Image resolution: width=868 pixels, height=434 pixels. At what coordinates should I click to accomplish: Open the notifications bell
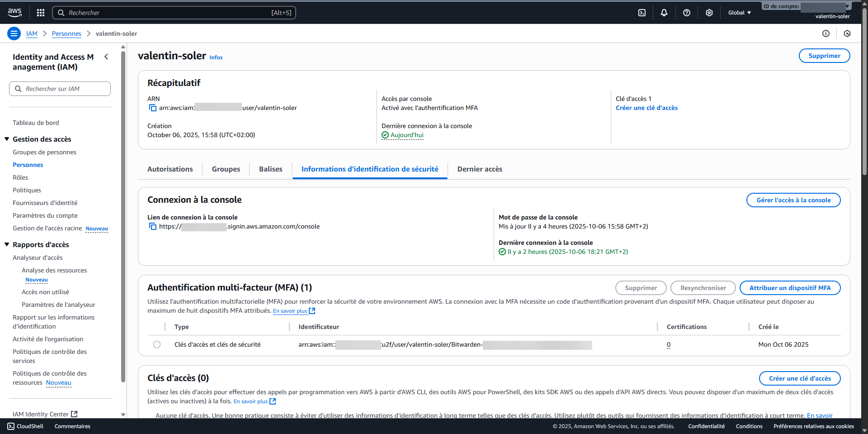[664, 12]
